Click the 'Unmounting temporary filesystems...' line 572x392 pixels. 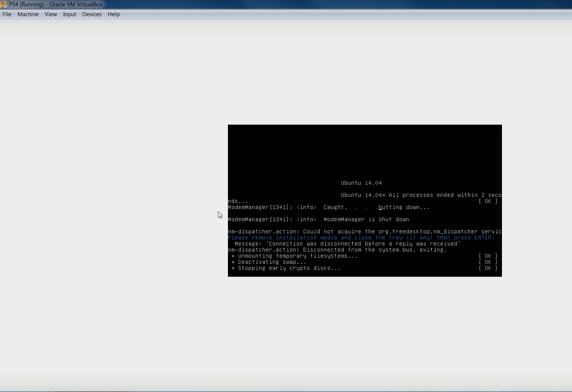click(294, 256)
